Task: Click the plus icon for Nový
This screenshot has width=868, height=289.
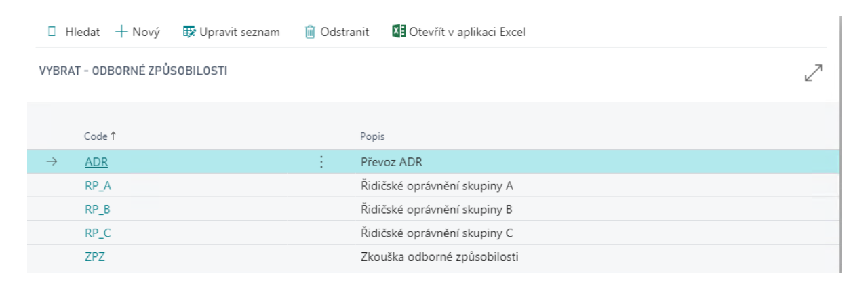Action: coord(121,32)
